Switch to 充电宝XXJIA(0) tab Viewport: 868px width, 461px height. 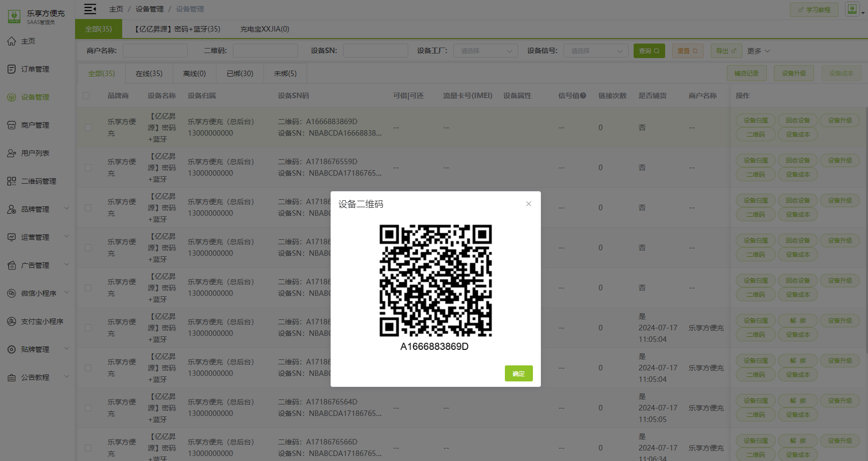tap(264, 29)
